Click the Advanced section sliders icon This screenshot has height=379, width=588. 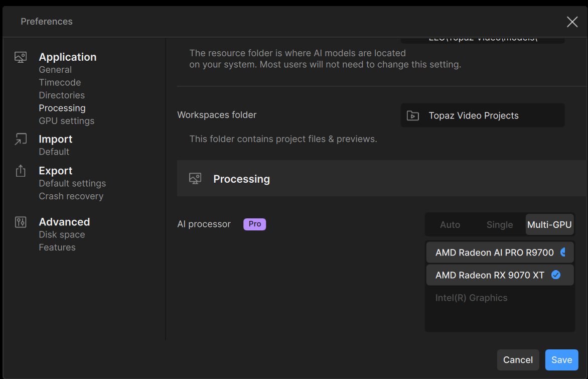[21, 222]
